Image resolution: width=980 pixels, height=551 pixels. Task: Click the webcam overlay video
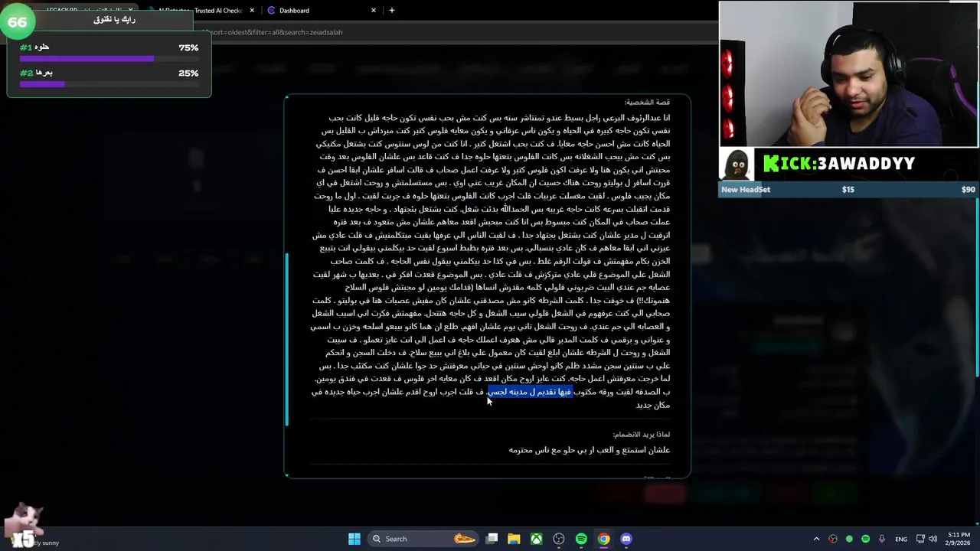[x=848, y=73]
